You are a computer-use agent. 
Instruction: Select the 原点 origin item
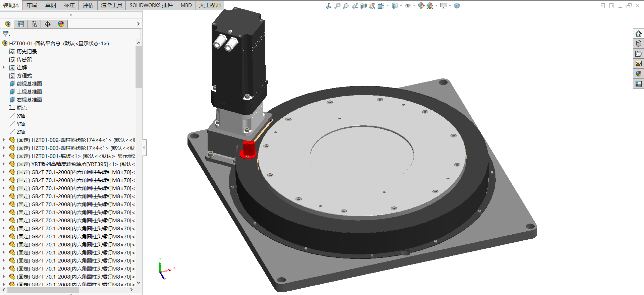point(18,108)
